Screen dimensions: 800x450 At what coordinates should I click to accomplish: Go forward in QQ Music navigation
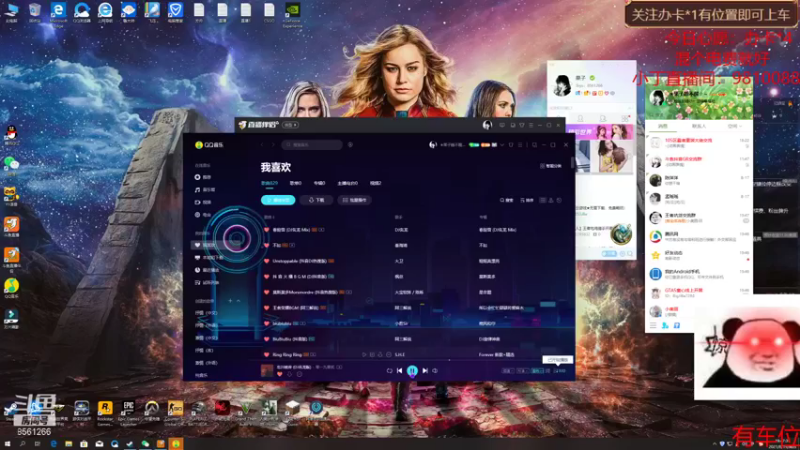point(273,145)
